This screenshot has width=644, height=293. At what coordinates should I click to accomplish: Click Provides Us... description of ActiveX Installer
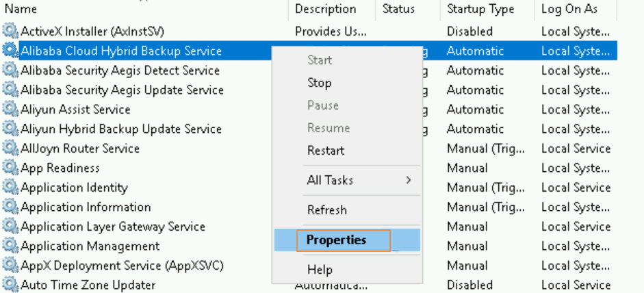pyautogui.click(x=331, y=31)
